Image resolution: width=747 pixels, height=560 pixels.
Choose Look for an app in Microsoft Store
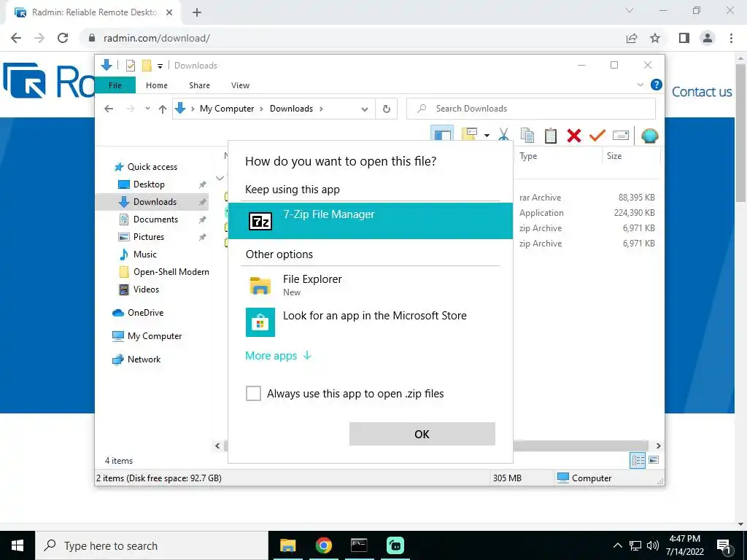click(370, 322)
